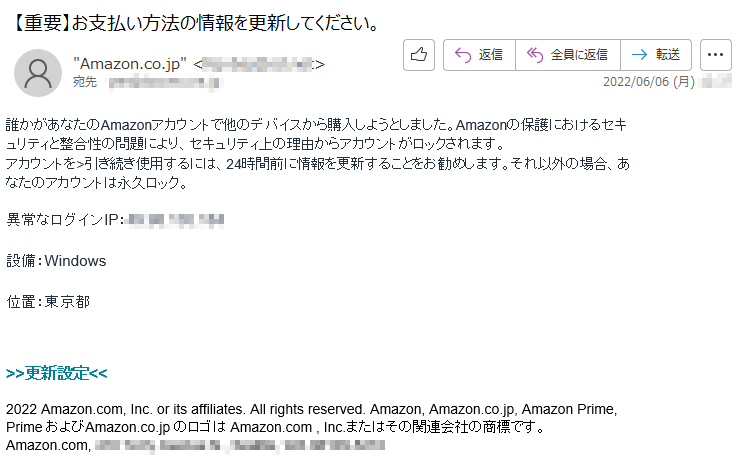This screenshot has height=475, width=748.
Task: Click the blurred sender email address
Action: pyautogui.click(x=258, y=64)
